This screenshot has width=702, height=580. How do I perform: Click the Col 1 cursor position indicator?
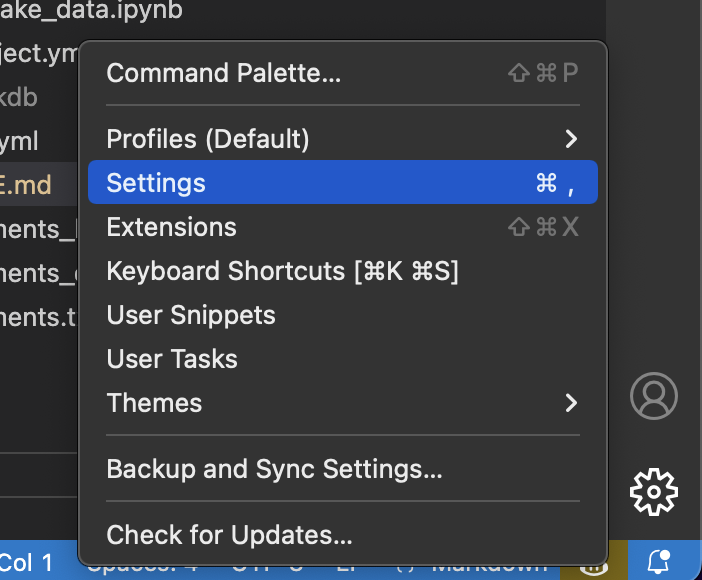tap(26, 562)
